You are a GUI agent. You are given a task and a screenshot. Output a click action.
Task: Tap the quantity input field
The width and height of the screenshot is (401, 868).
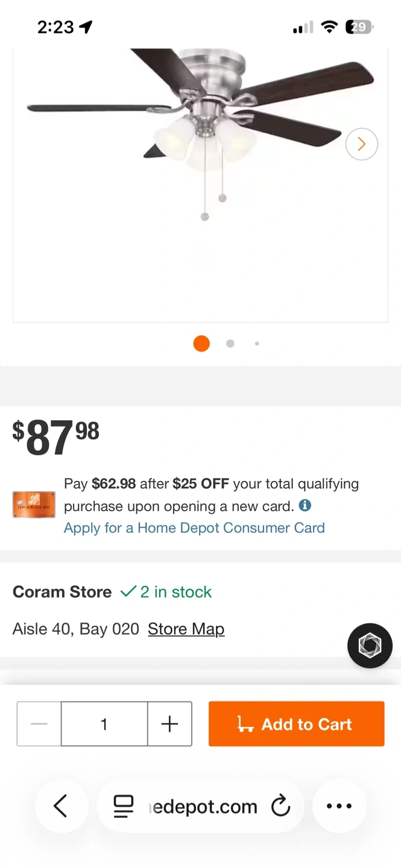click(x=104, y=724)
